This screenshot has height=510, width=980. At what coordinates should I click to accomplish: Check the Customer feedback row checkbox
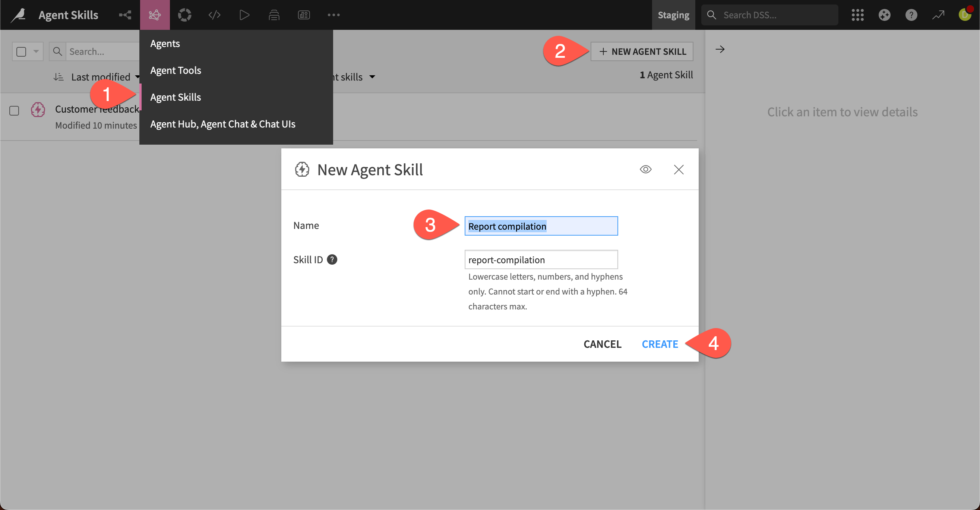[14, 111]
